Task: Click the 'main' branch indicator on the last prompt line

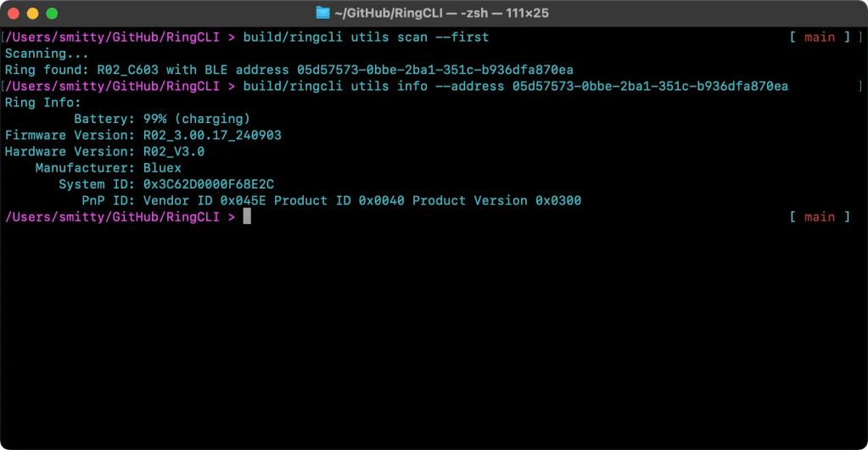Action: tap(820, 217)
